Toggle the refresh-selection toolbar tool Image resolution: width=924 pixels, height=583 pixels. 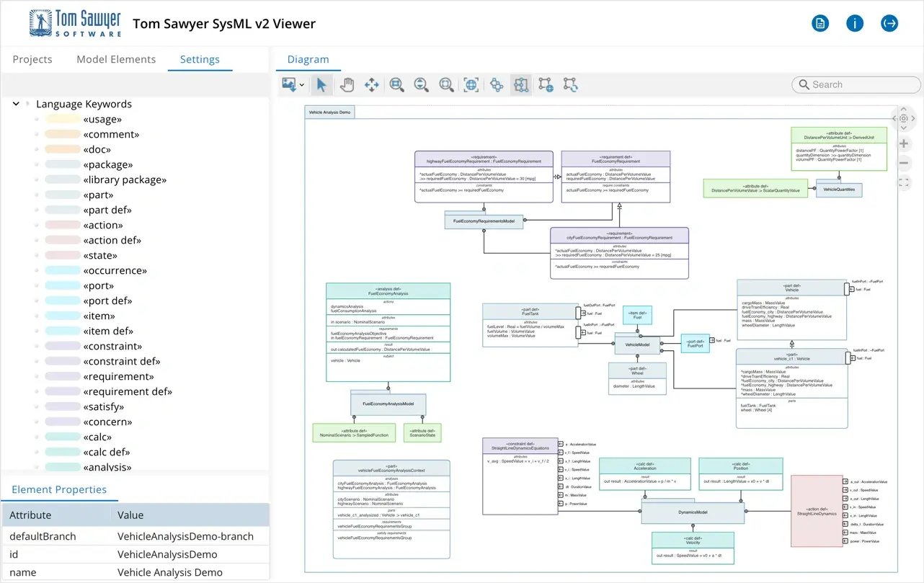(570, 84)
